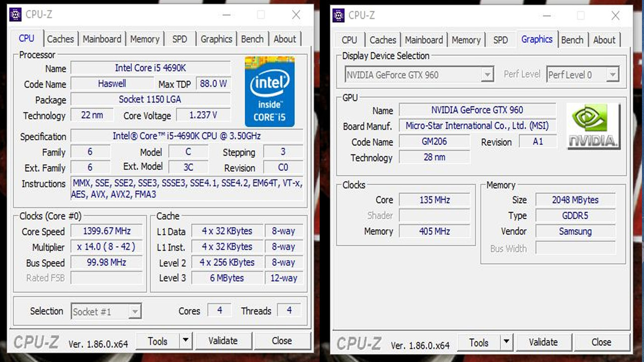
Task: Click the Tools button in left window
Action: [x=157, y=340]
